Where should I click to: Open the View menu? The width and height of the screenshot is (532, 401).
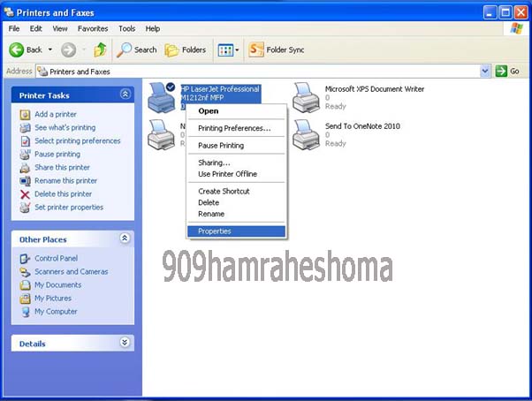pyautogui.click(x=60, y=29)
